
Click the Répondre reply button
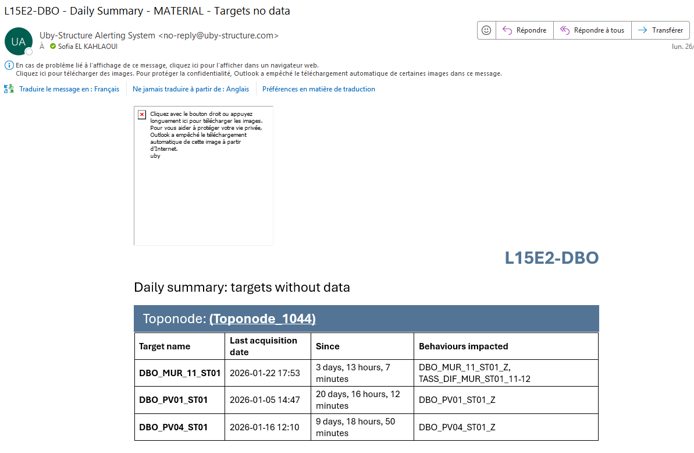(525, 31)
